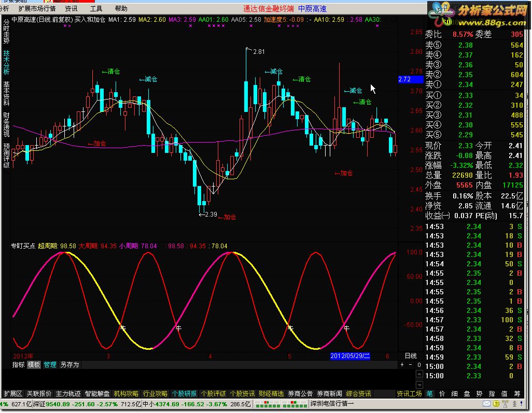The height and width of the screenshot is (413, 532).
Task: Click the 另存为 button under the chart
Action: pos(69,365)
